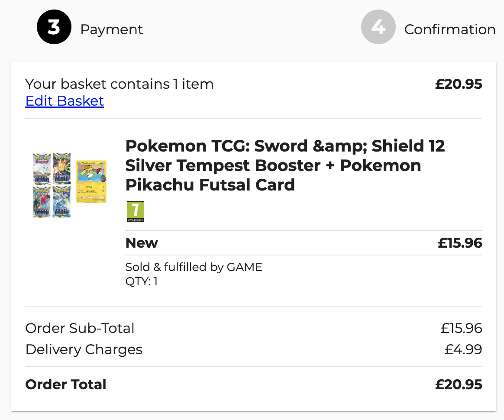Select the Confirmation step label
This screenshot has width=504, height=420.
(449, 29)
